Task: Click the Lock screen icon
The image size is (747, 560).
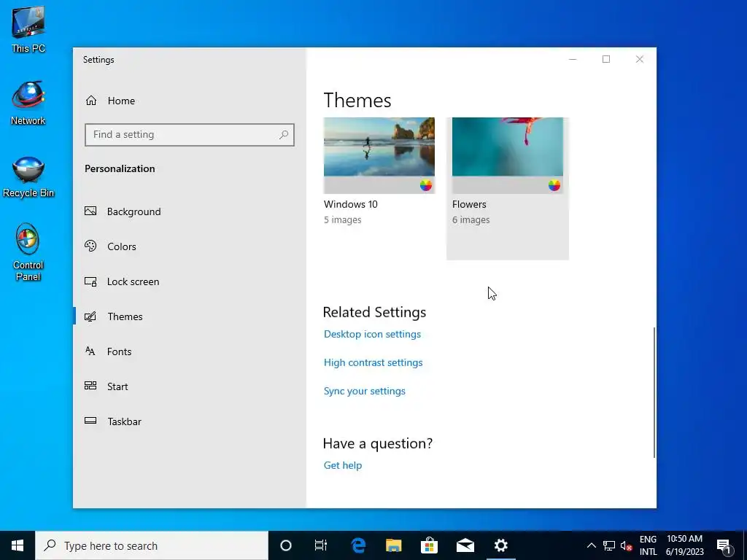Action: pyautogui.click(x=90, y=281)
